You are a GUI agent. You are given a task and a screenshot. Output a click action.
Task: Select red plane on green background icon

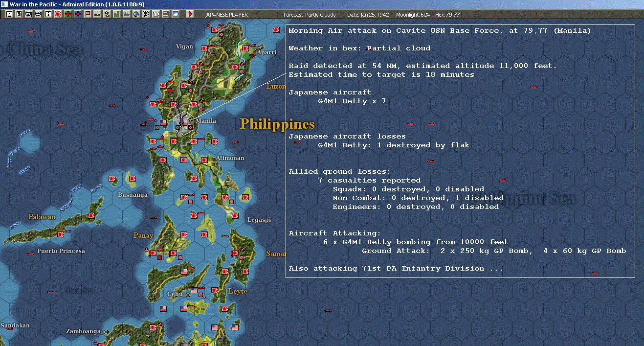(68, 15)
